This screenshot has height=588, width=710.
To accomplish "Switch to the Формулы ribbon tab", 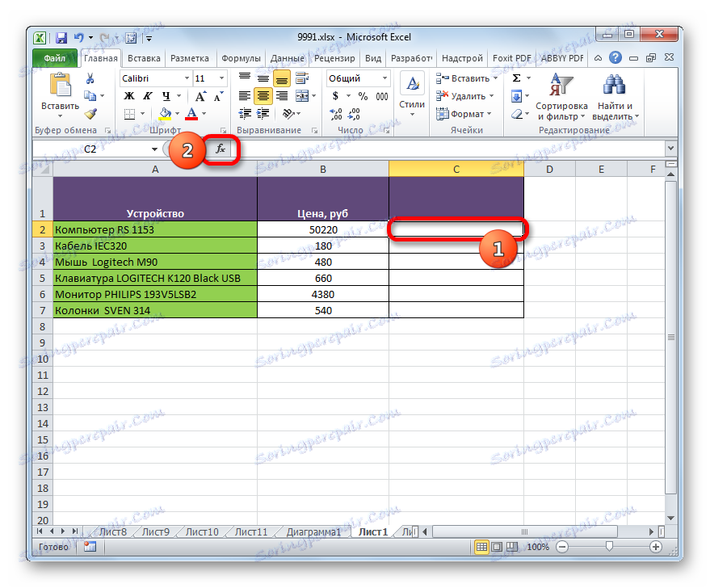I will click(241, 58).
